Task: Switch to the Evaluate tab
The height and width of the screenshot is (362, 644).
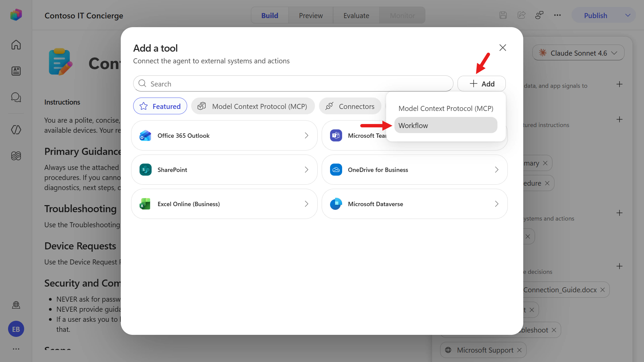Action: click(356, 15)
